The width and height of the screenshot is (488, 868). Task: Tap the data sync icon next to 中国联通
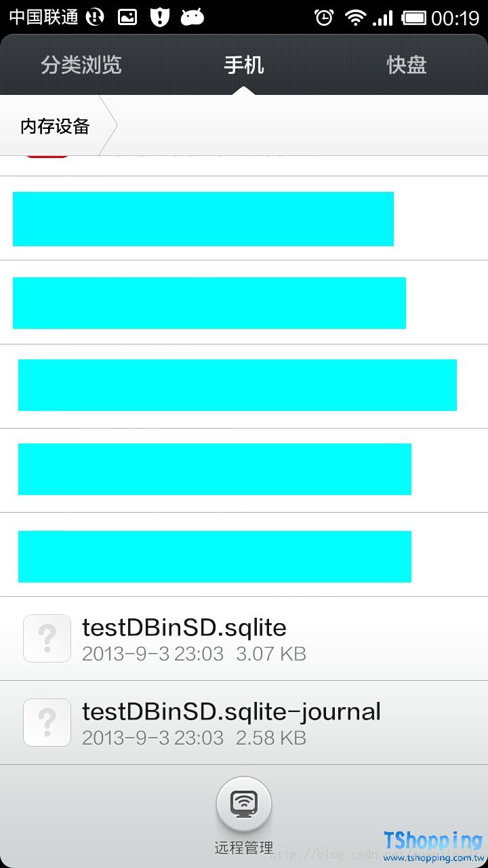click(x=96, y=18)
